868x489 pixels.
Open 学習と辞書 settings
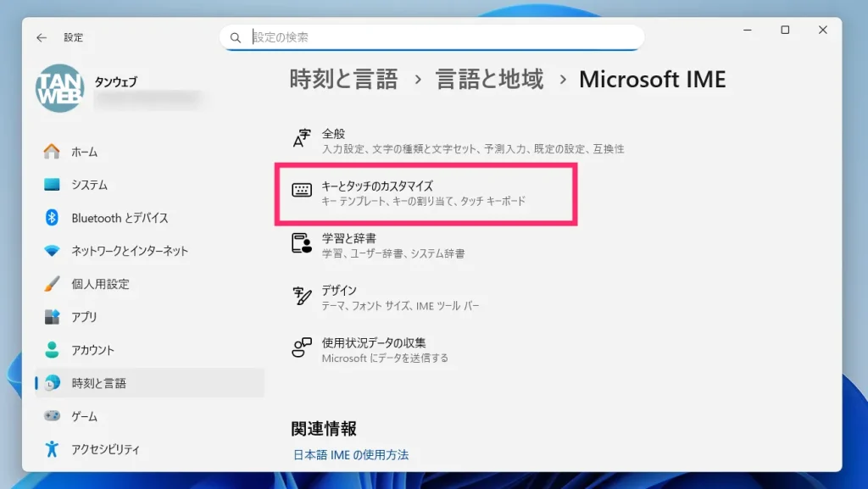[x=426, y=245]
